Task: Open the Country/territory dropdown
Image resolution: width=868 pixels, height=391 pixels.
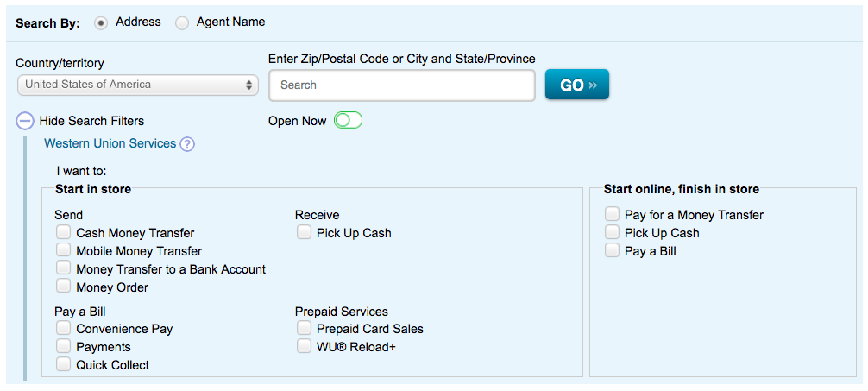Action: pyautogui.click(x=137, y=85)
